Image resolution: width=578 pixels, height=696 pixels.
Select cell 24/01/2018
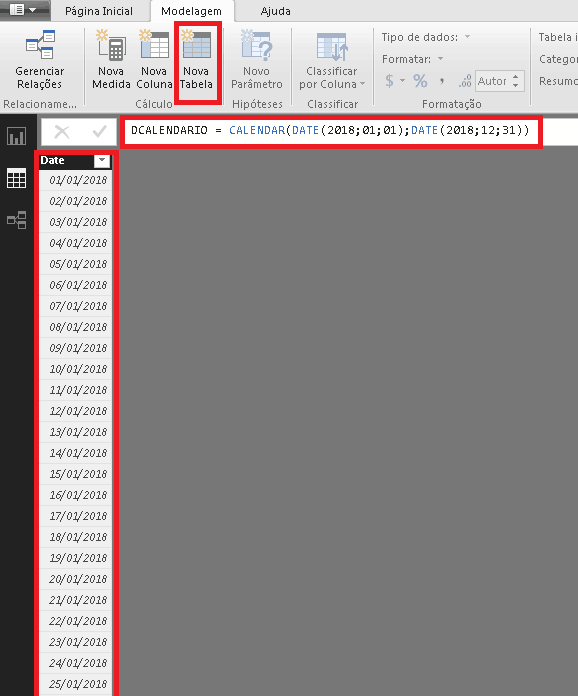tap(75, 663)
